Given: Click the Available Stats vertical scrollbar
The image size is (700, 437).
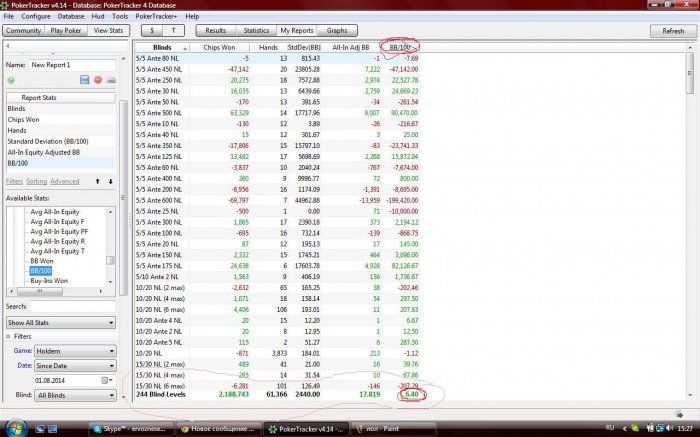Looking at the screenshot, I should coord(110,246).
